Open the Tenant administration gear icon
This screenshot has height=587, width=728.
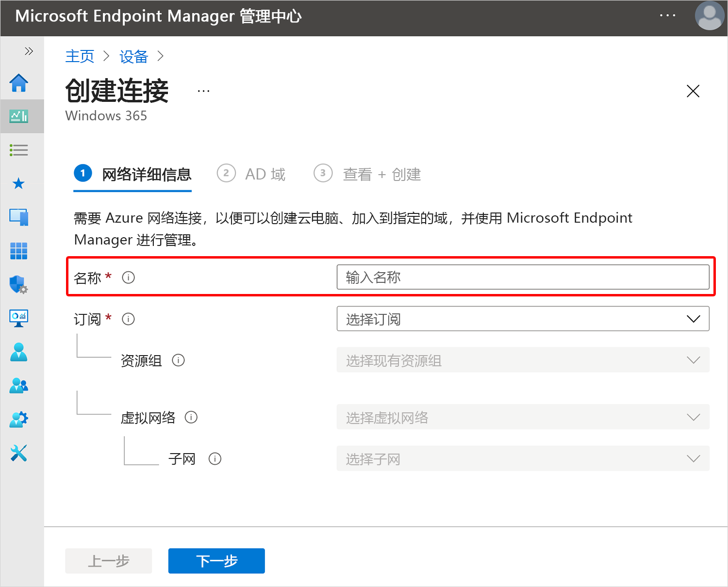[x=19, y=419]
